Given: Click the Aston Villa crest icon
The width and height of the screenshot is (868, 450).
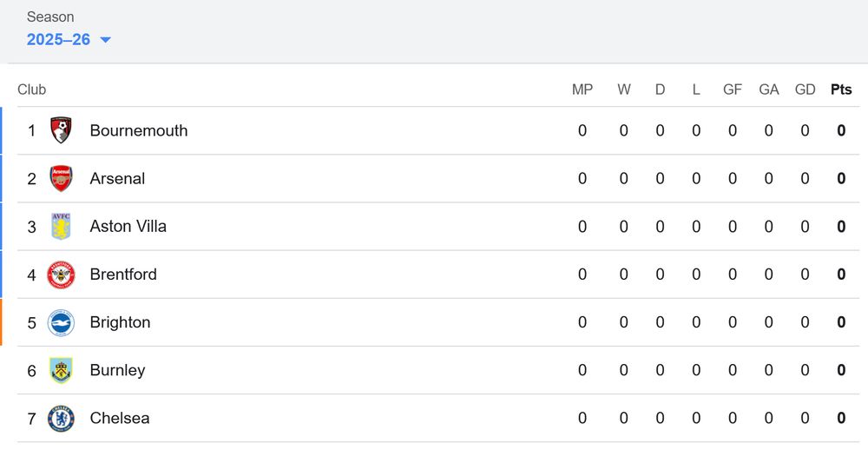Looking at the screenshot, I should (61, 226).
